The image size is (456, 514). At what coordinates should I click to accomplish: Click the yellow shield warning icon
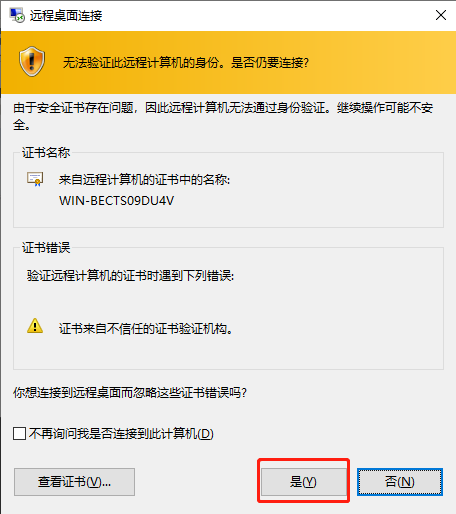pyautogui.click(x=32, y=62)
